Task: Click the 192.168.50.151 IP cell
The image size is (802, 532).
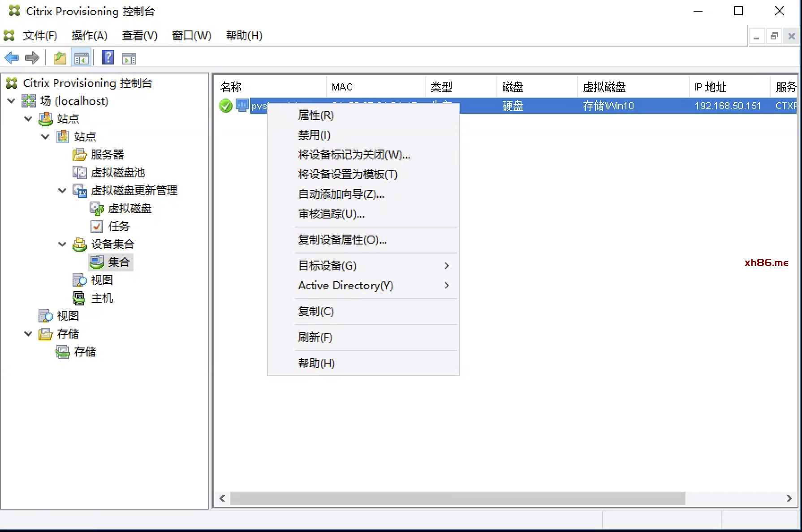Action: [728, 106]
